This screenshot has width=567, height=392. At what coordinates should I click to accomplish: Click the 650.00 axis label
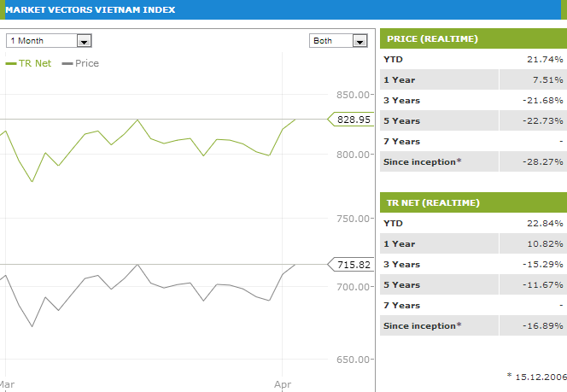[354, 360]
